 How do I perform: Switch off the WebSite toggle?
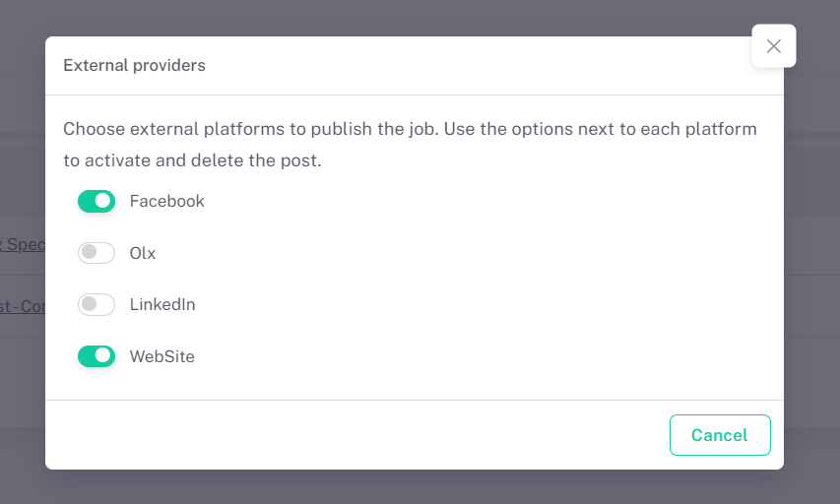click(x=97, y=356)
